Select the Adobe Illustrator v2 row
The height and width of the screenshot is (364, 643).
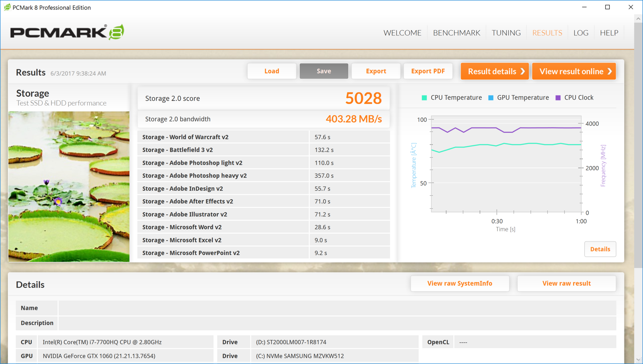pos(264,214)
